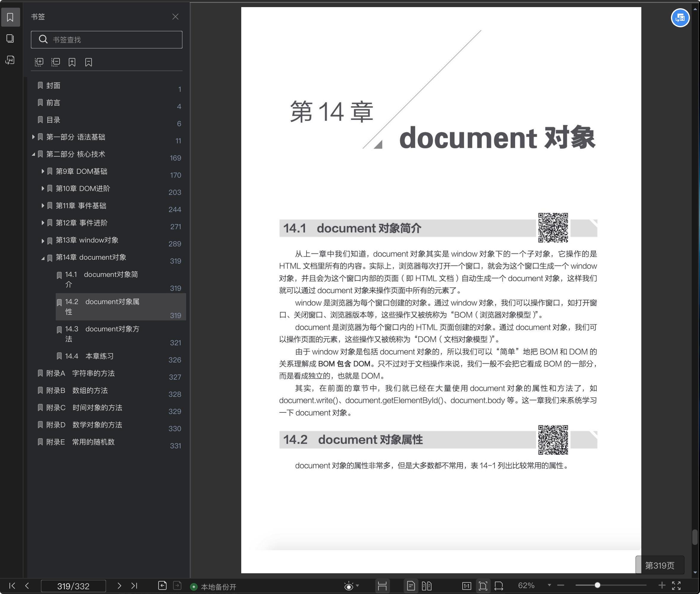This screenshot has width=700, height=594.
Task: Toggle eye protection mode icon
Action: [349, 586]
